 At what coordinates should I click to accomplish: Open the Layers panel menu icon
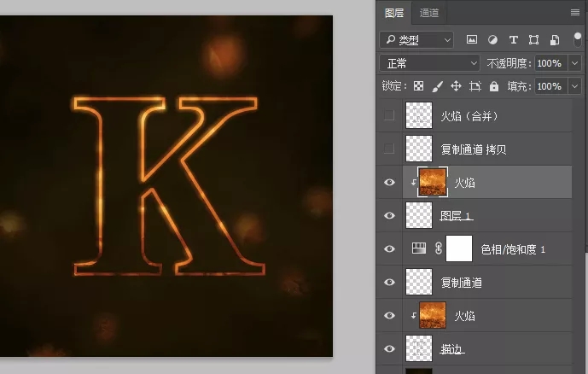click(575, 13)
